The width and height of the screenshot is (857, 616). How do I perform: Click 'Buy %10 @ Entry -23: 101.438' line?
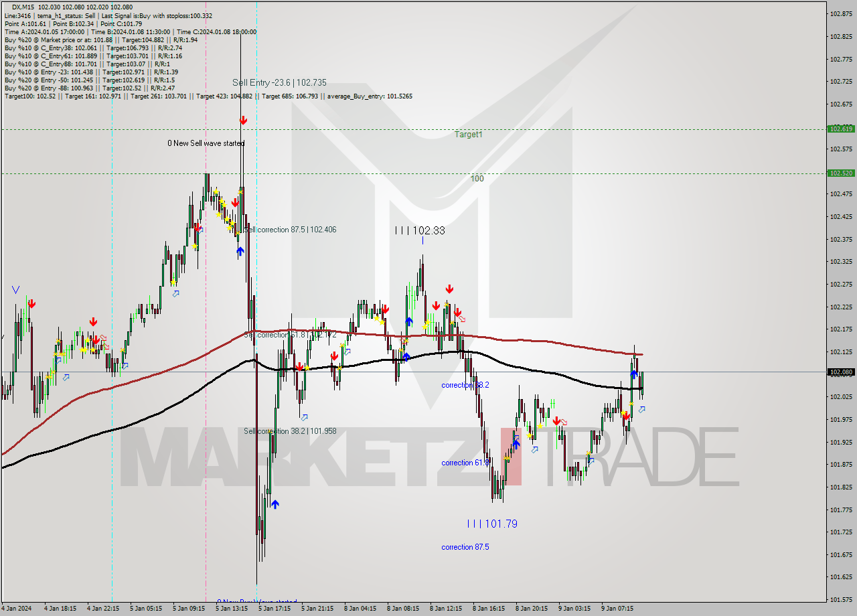pos(91,72)
